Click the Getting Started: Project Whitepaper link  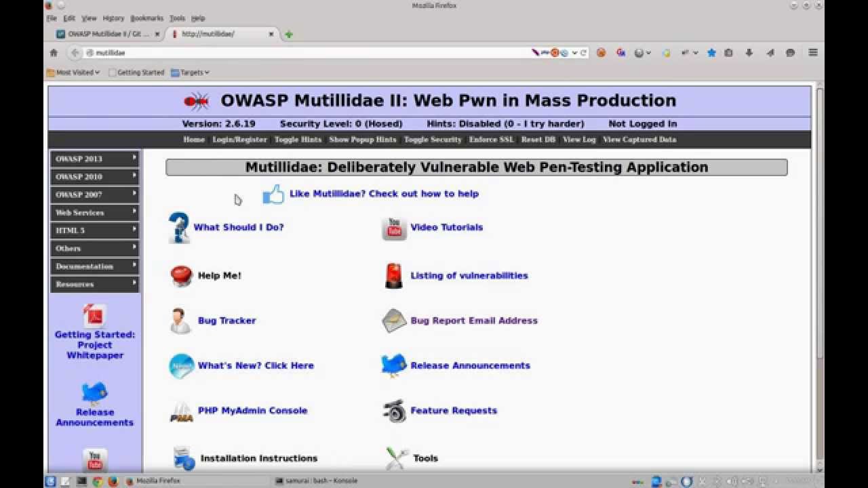pyautogui.click(x=95, y=345)
